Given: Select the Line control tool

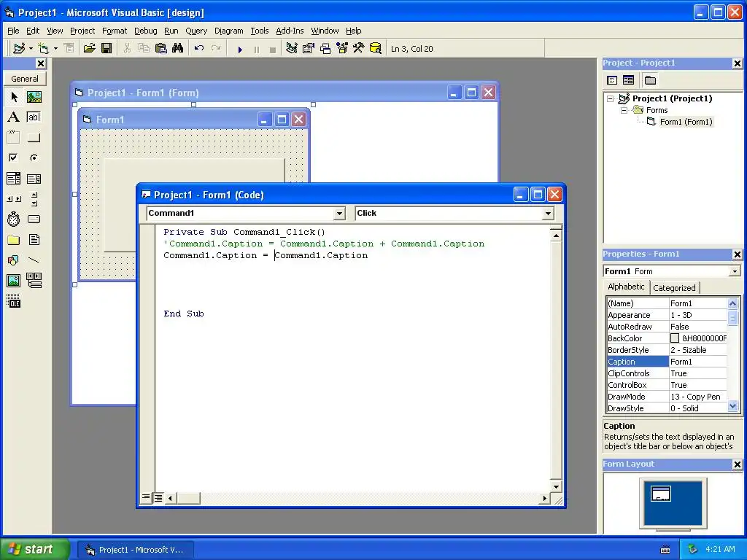Looking at the screenshot, I should 34,260.
